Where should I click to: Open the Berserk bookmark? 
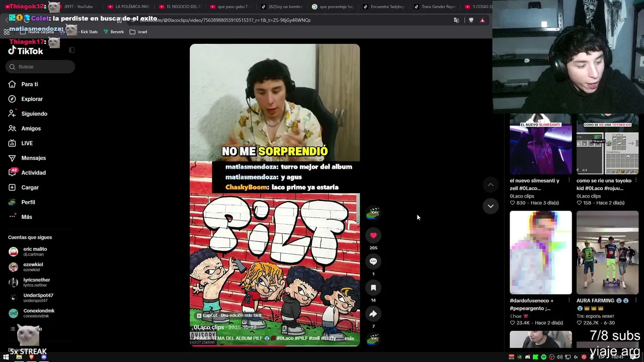pos(114,32)
